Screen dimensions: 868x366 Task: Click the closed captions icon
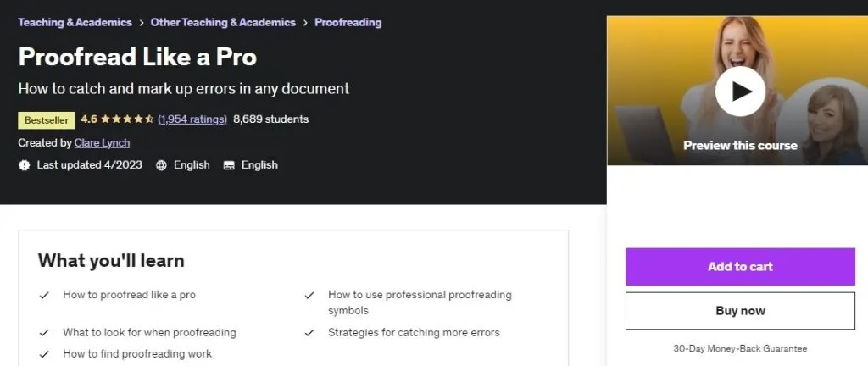pos(229,165)
